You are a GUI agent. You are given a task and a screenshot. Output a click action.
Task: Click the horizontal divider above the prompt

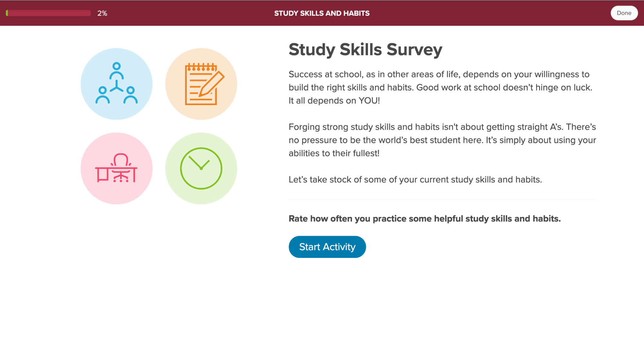point(442,199)
